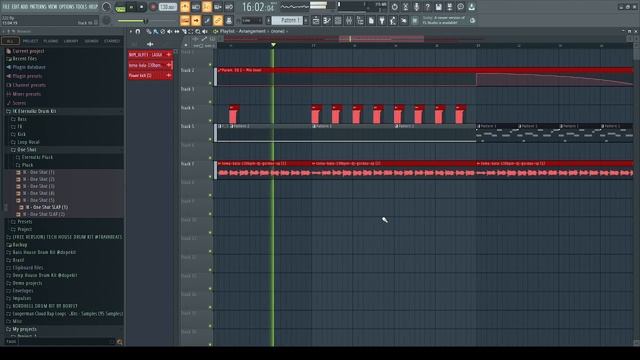Toggle the record button
This screenshot has height=360, width=640.
(x=153, y=7)
